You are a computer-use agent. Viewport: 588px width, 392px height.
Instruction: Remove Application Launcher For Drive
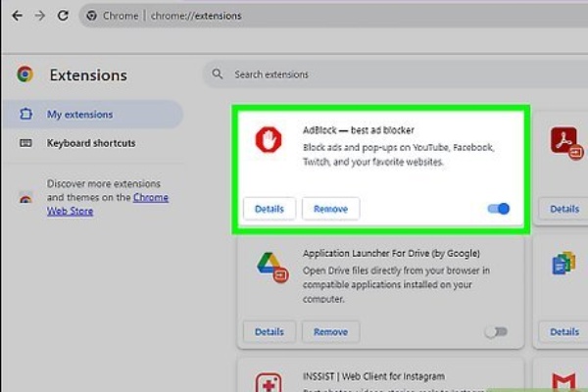click(330, 331)
